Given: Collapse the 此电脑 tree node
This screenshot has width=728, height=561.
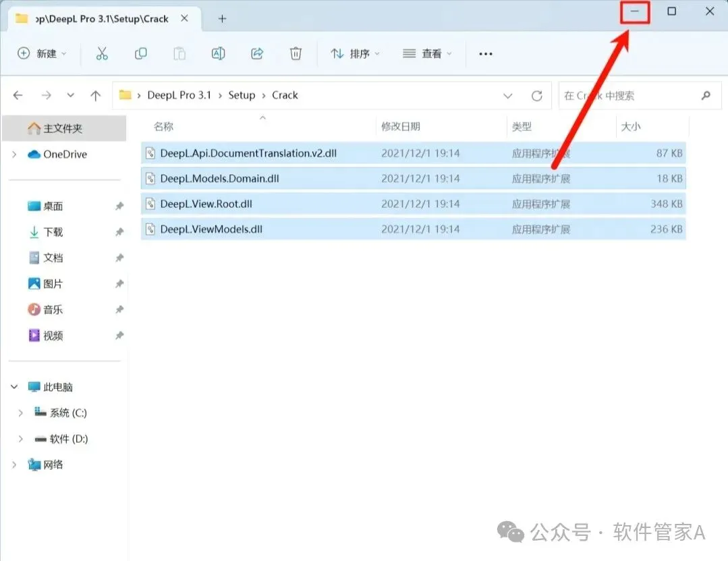Looking at the screenshot, I should tap(14, 387).
